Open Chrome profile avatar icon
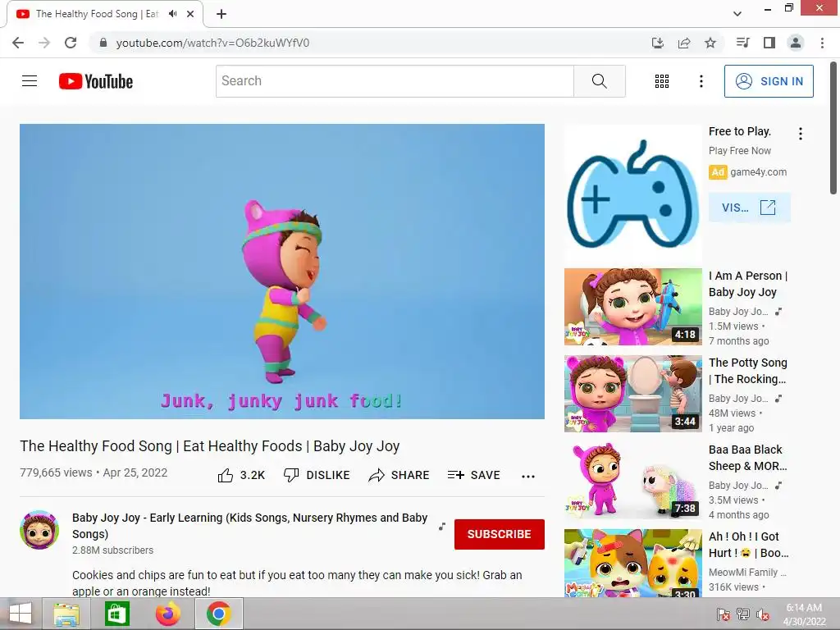Screen dimensions: 840x630 (796, 43)
